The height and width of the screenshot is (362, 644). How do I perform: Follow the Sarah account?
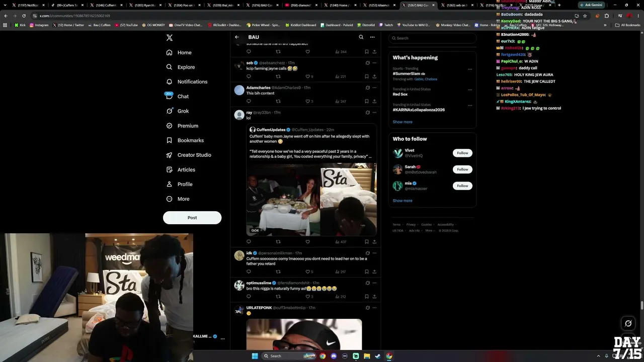[462, 169]
